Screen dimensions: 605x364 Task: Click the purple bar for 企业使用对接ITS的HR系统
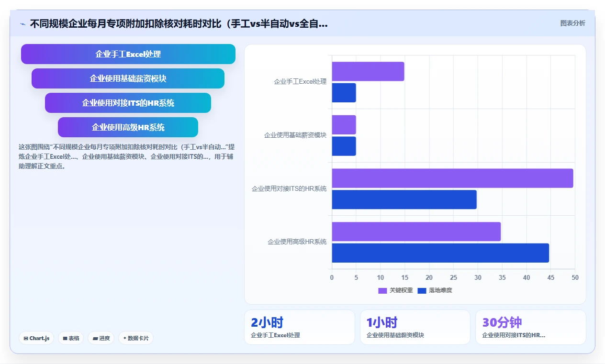point(452,178)
